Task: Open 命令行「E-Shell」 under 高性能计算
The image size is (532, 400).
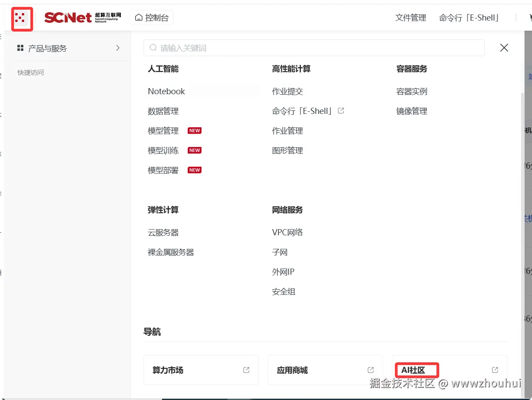Action: pyautogui.click(x=303, y=111)
